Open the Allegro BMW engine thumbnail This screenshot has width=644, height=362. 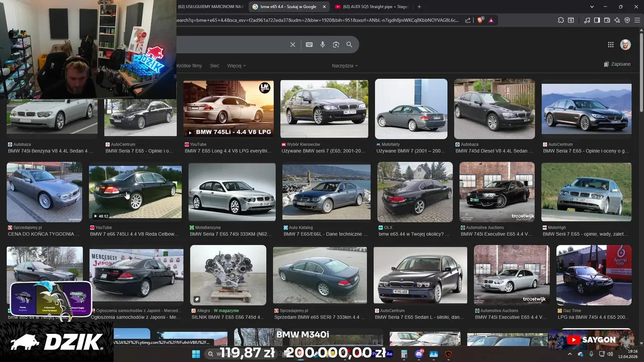click(x=228, y=275)
